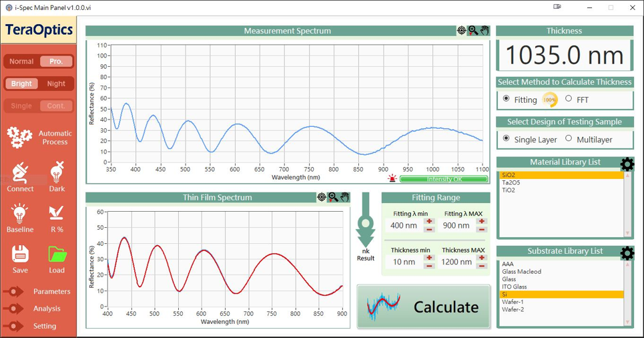This screenshot has width=644, height=338.
Task: Load file with the green folder icon
Action: coord(57,255)
